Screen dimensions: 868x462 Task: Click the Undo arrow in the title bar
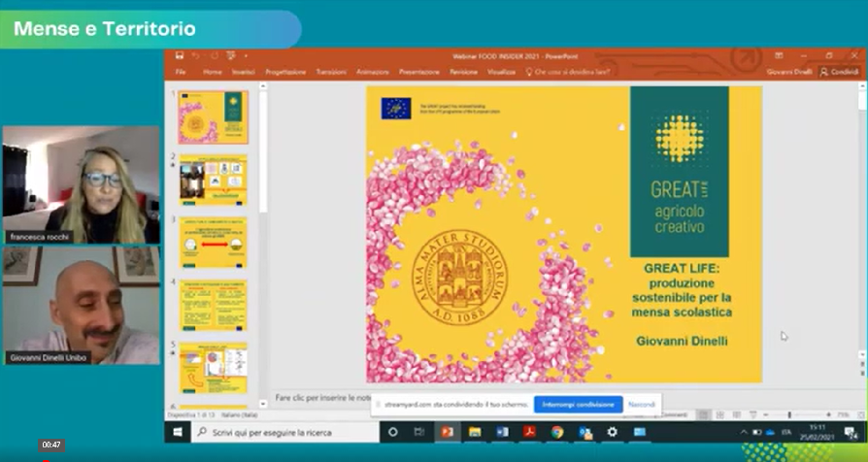(195, 55)
